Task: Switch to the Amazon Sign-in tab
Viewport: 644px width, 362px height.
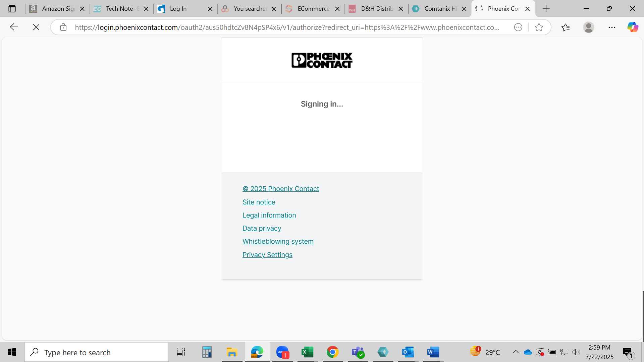Action: point(57,9)
